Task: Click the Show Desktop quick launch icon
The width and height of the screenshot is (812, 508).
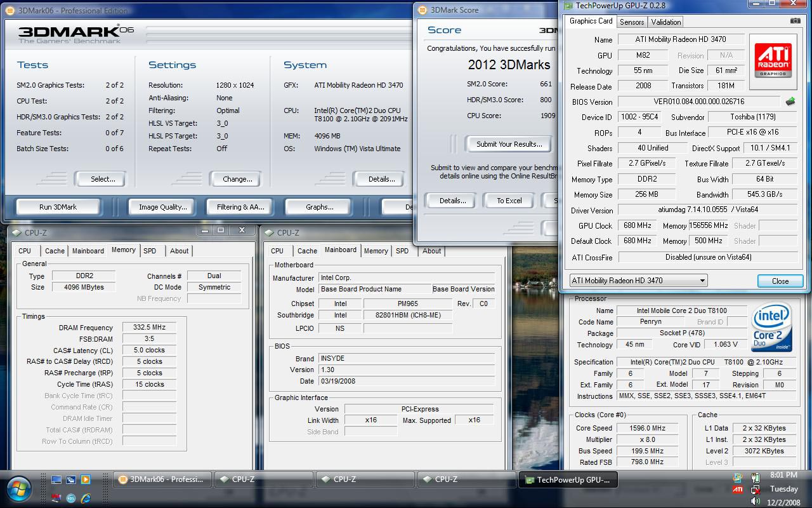Action: click(56, 480)
